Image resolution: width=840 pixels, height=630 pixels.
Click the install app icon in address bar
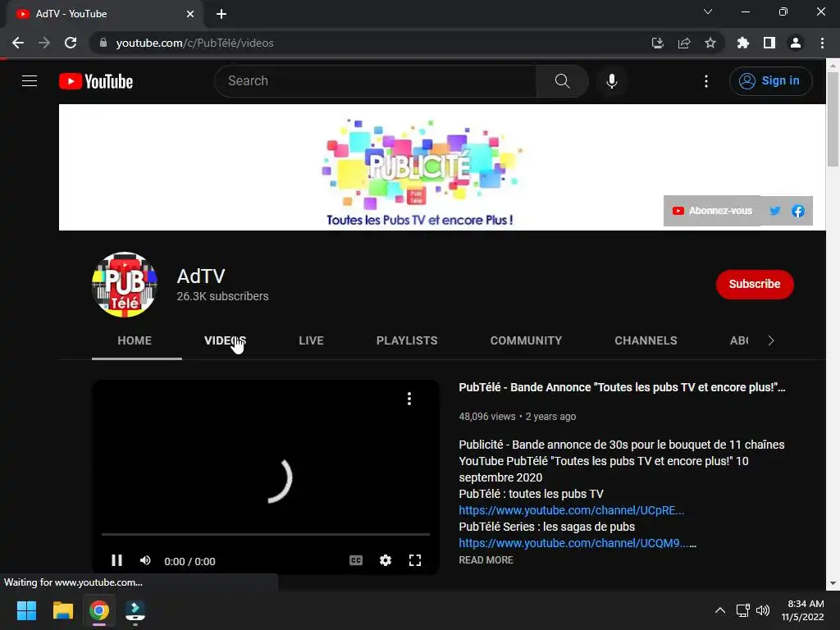click(657, 43)
